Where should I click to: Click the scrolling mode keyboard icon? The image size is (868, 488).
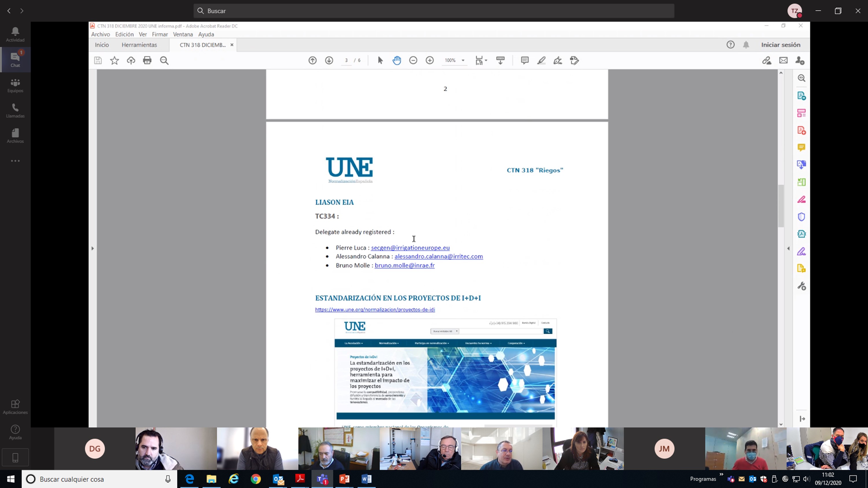500,61
